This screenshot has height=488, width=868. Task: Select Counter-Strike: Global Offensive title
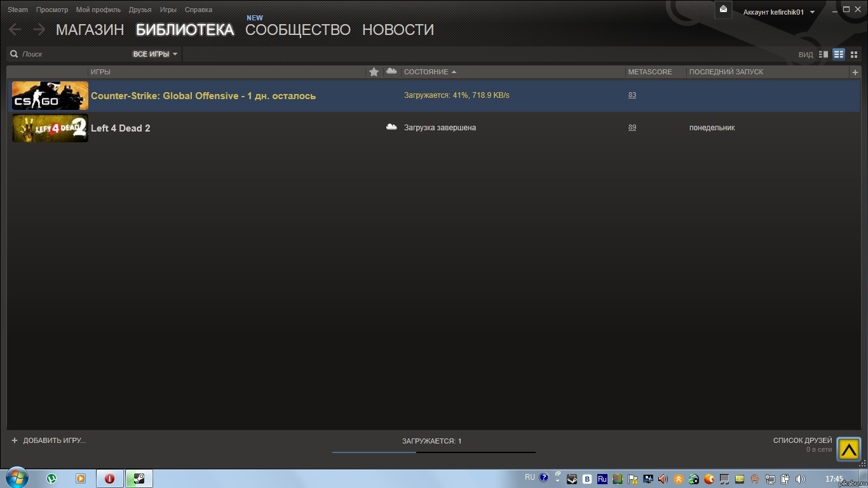click(x=203, y=96)
